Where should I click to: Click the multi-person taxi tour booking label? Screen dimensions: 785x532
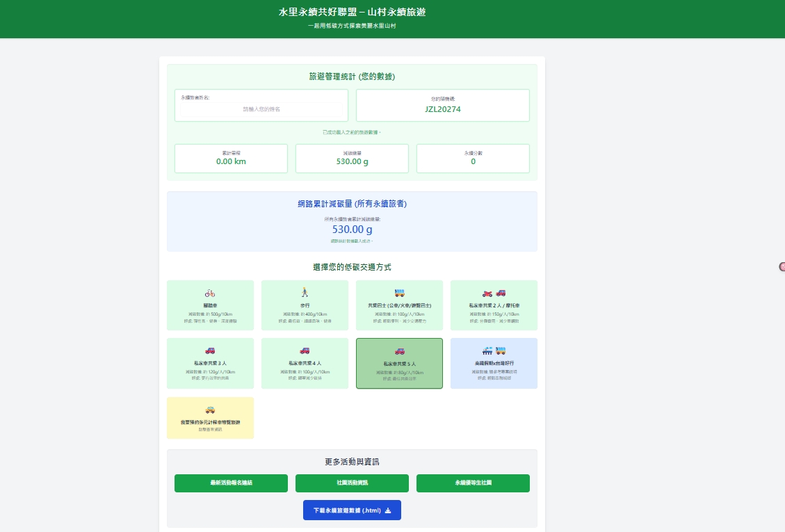click(210, 422)
